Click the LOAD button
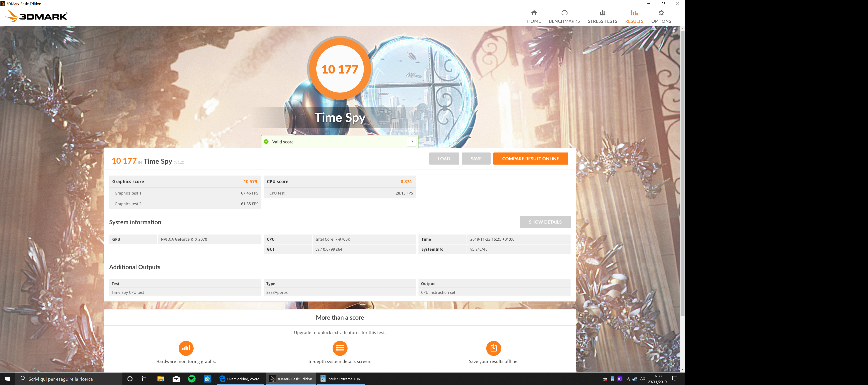 444,158
